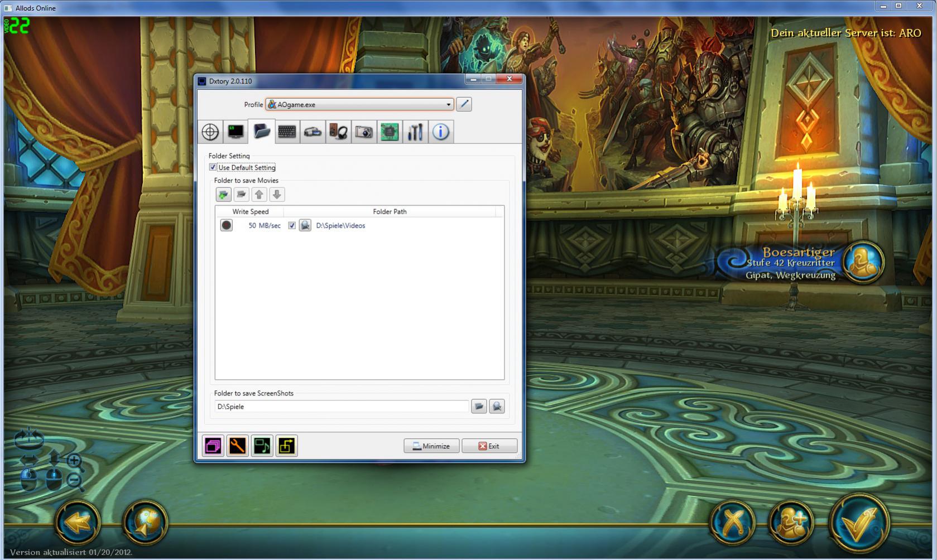Click the delete character X button

click(x=732, y=523)
